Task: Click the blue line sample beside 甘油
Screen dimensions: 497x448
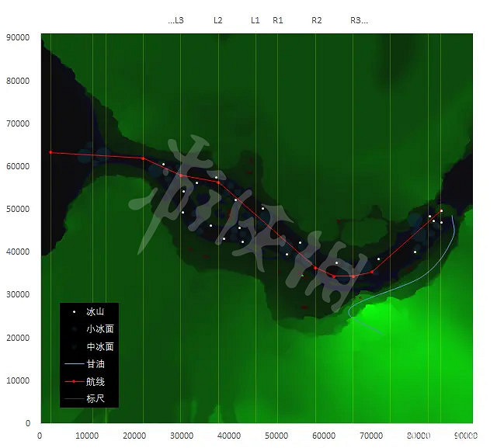Action: [x=74, y=363]
